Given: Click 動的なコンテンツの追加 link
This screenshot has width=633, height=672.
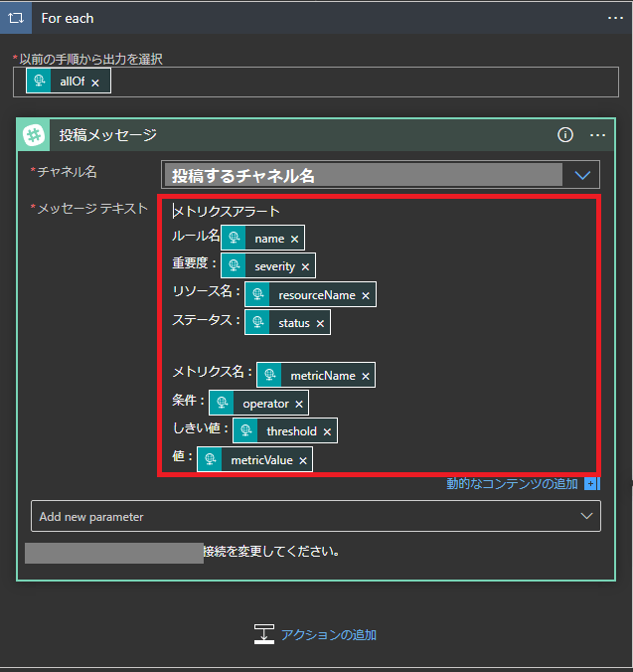Looking at the screenshot, I should coord(512,484).
